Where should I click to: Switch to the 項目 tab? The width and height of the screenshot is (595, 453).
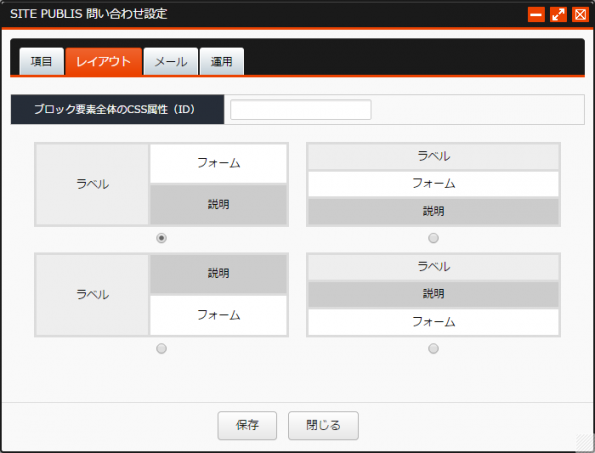click(41, 61)
